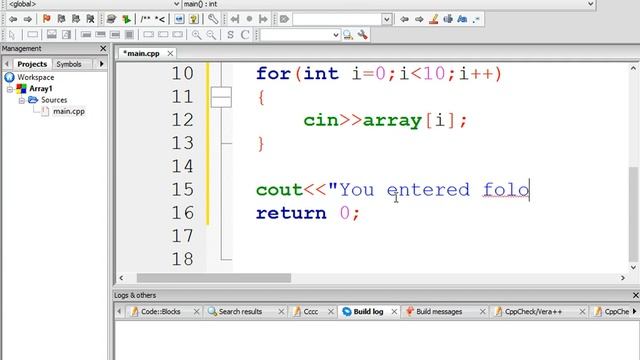Viewport: 640px width, 360px height.
Task: Click the 'S' toolbar icon
Action: pyautogui.click(x=230, y=35)
